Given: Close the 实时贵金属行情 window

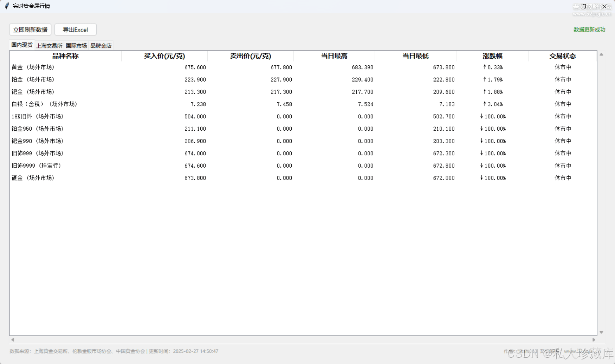Looking at the screenshot, I should 604,6.
